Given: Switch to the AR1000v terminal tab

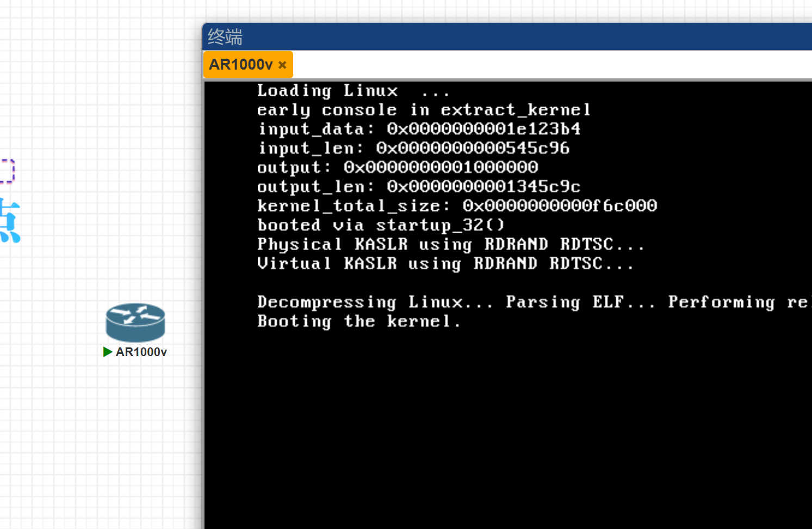Looking at the screenshot, I should (x=240, y=65).
